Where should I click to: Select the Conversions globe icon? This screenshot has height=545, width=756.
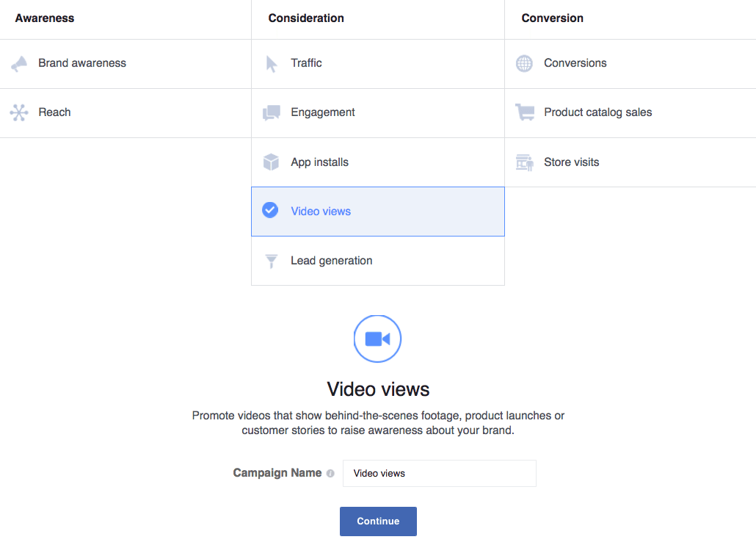pos(524,63)
